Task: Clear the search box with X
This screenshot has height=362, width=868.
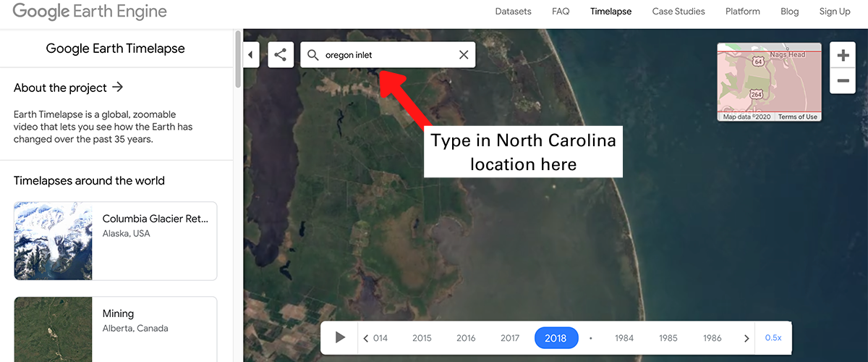Action: point(464,55)
